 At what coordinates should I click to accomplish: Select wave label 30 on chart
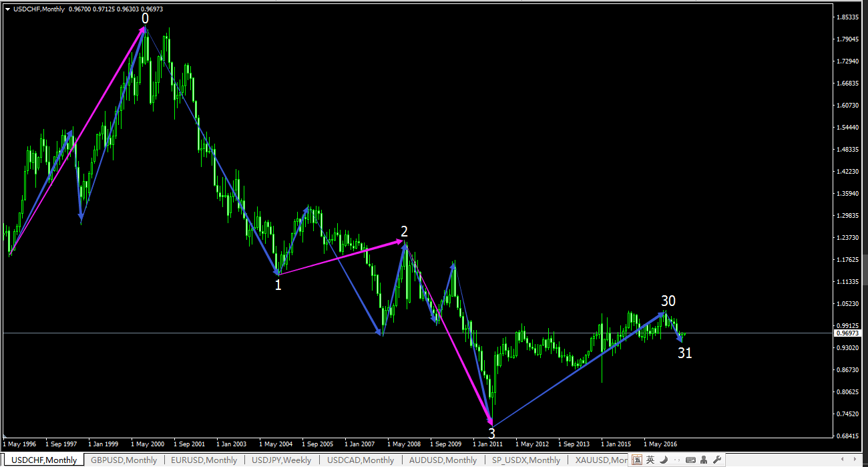[668, 301]
